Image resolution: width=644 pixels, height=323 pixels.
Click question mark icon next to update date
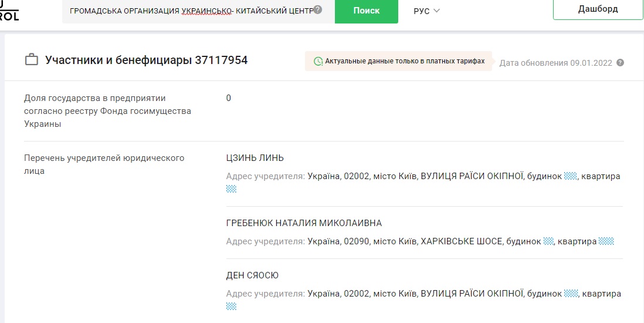pos(620,63)
